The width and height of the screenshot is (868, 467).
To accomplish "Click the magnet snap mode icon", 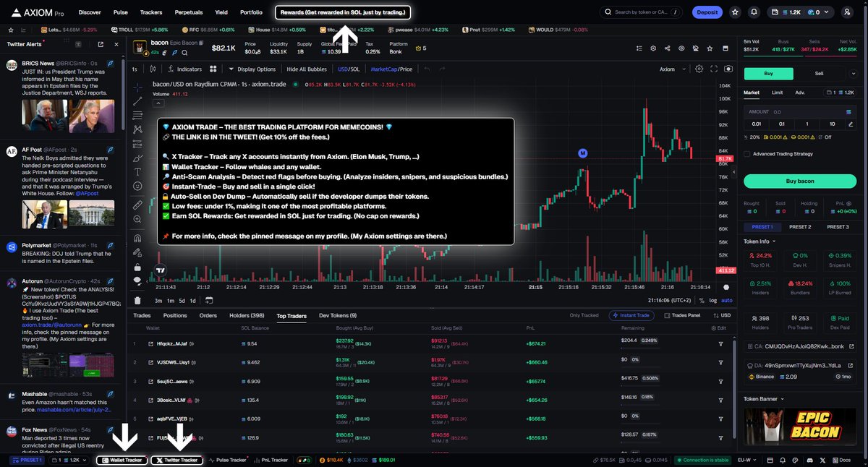I will click(x=137, y=238).
